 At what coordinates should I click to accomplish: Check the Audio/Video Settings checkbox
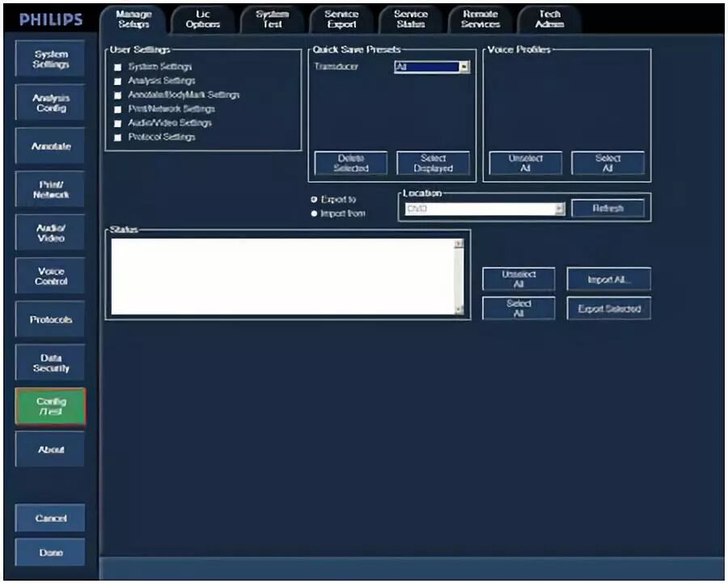pyautogui.click(x=118, y=124)
